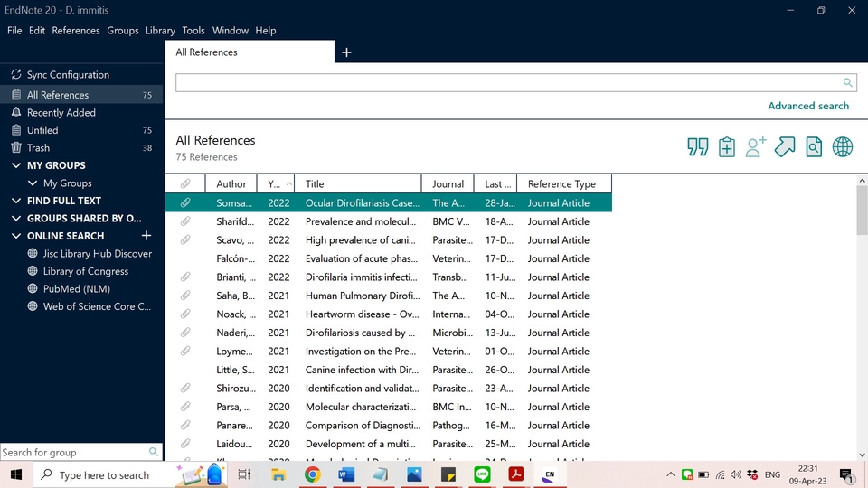Viewport: 868px width, 488px height.
Task: Click the Online Search globe toolbar icon
Action: [x=843, y=147]
